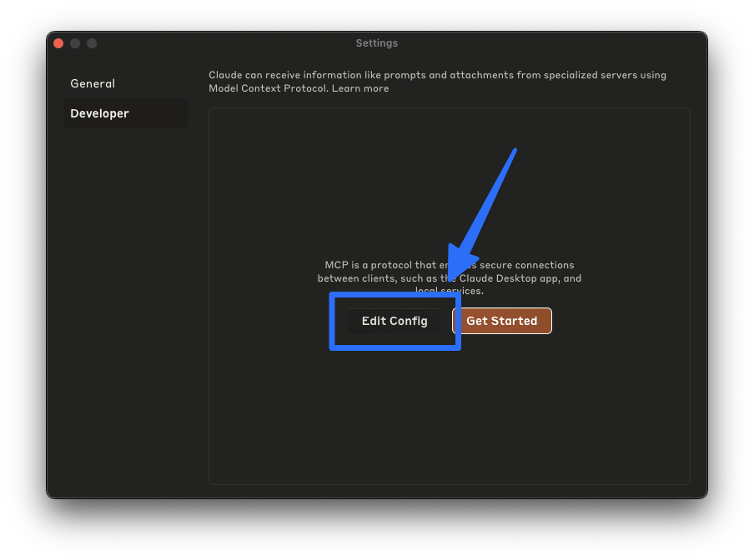Click the Settings window title

pos(376,43)
